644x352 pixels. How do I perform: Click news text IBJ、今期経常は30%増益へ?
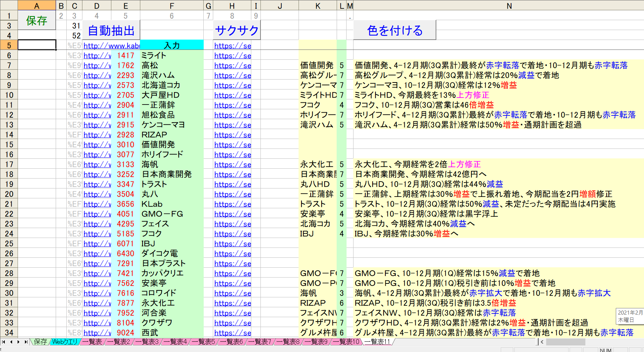(x=406, y=234)
